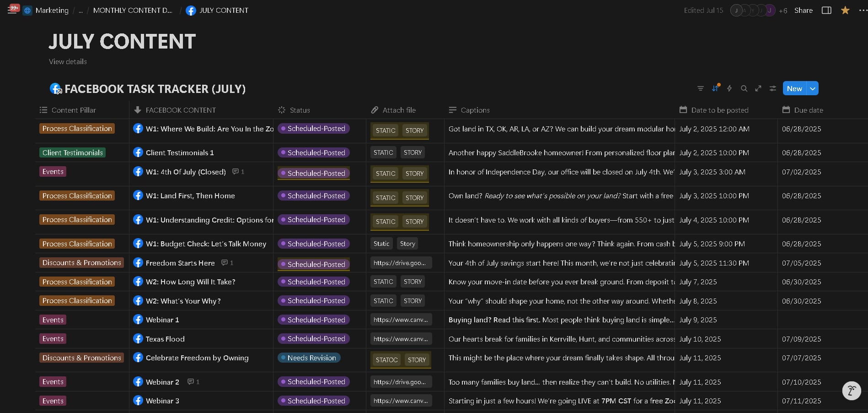The width and height of the screenshot is (868, 413).
Task: Expand the New button dropdown arrow
Action: (813, 88)
